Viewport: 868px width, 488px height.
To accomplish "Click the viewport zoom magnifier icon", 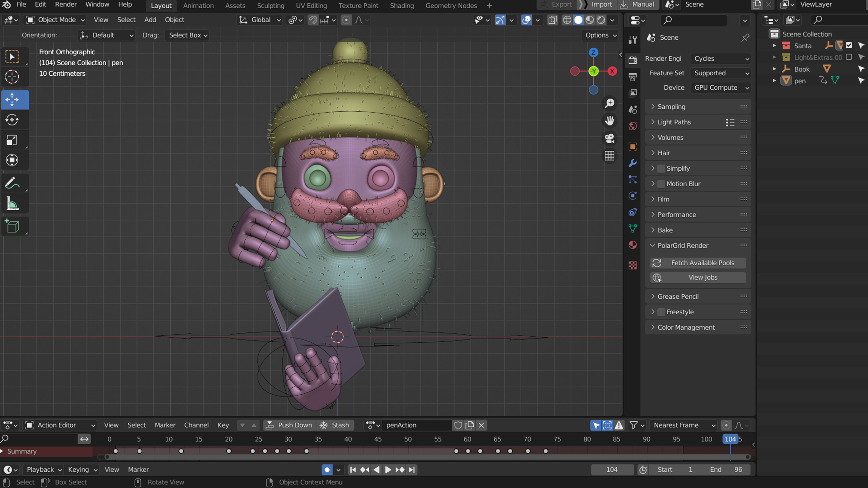I will tap(610, 103).
